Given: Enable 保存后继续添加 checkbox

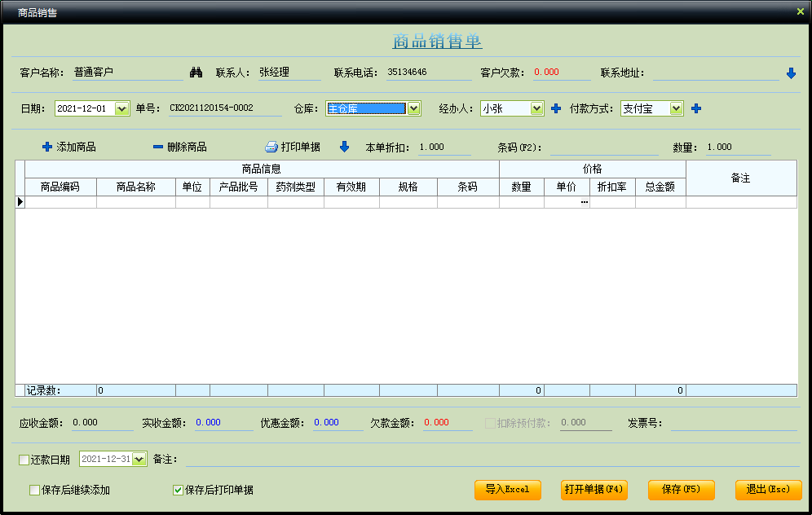Looking at the screenshot, I should tap(35, 490).
